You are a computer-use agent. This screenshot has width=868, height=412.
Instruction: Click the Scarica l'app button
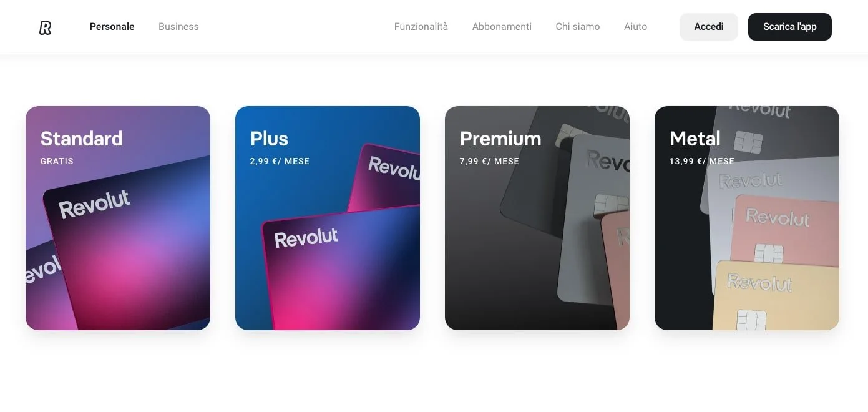click(790, 27)
